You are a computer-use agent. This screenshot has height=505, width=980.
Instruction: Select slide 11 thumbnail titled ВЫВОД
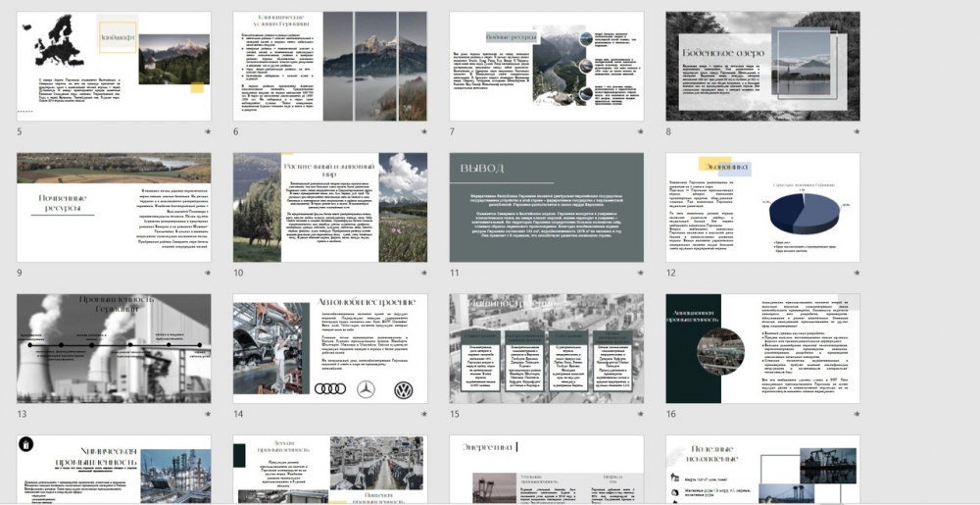point(546,208)
